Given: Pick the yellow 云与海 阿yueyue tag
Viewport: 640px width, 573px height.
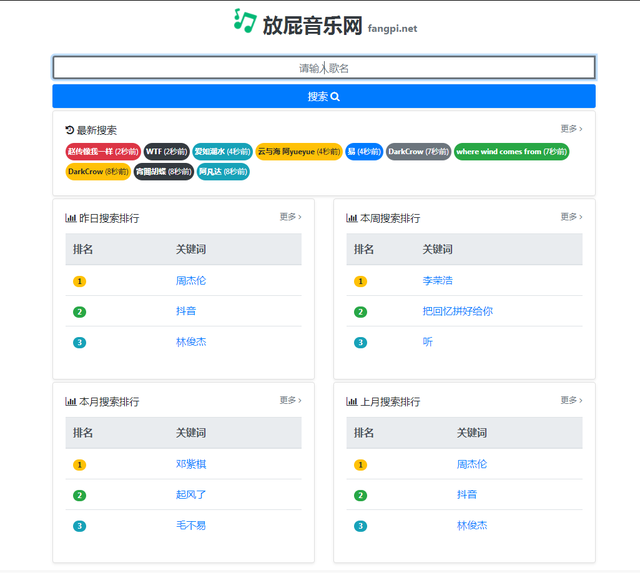Looking at the screenshot, I should (299, 152).
